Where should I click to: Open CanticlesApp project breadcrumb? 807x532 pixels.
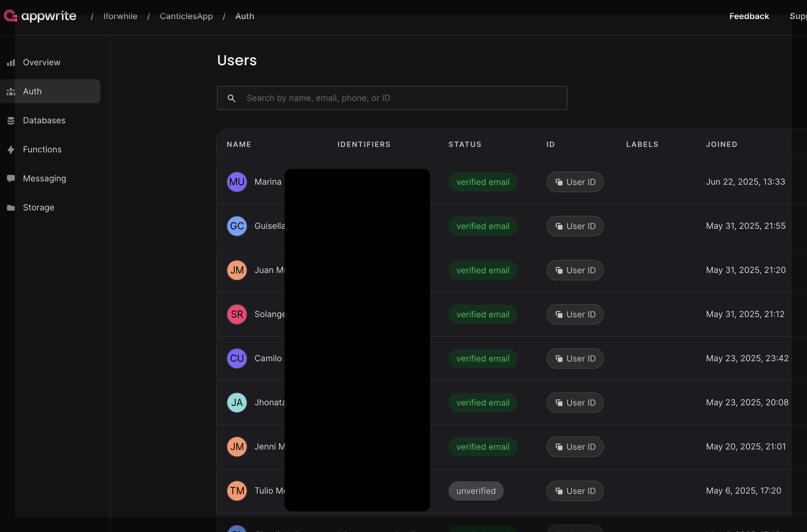186,16
